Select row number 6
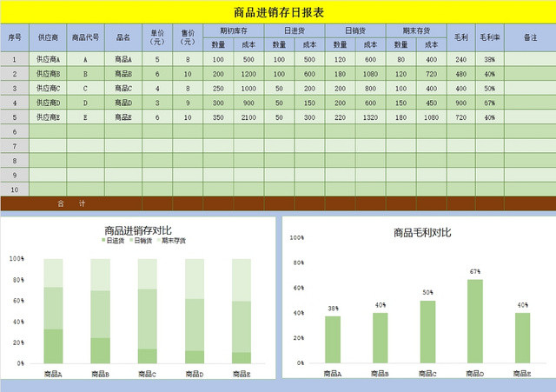The width and height of the screenshot is (556, 392). tap(15, 132)
